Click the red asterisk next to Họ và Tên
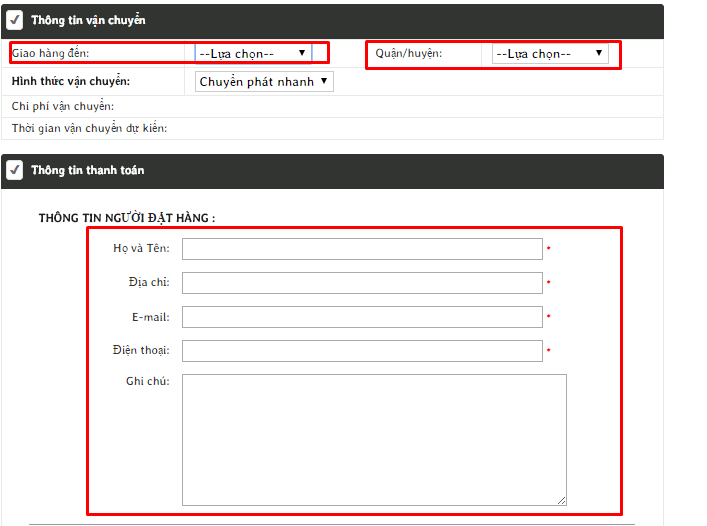 [549, 248]
